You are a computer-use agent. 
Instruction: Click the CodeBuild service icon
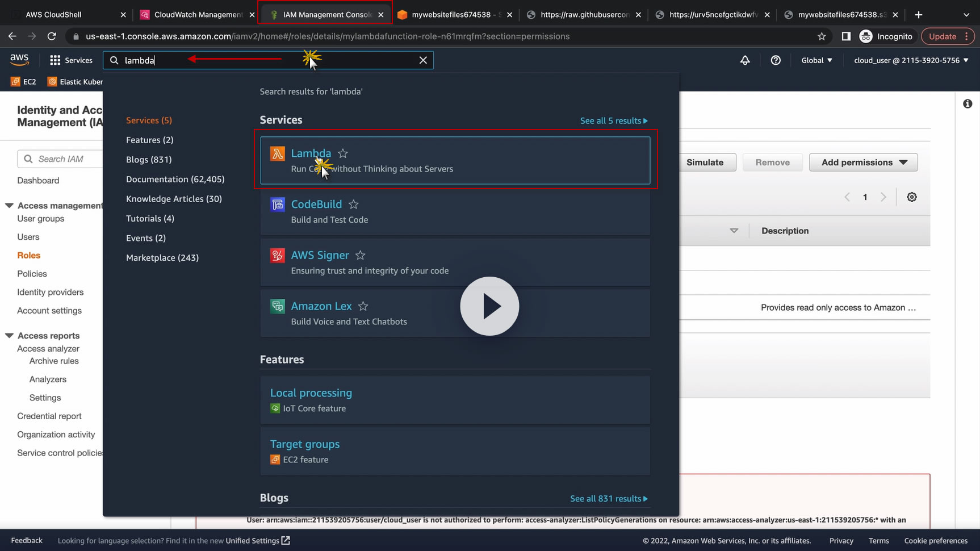[278, 204]
